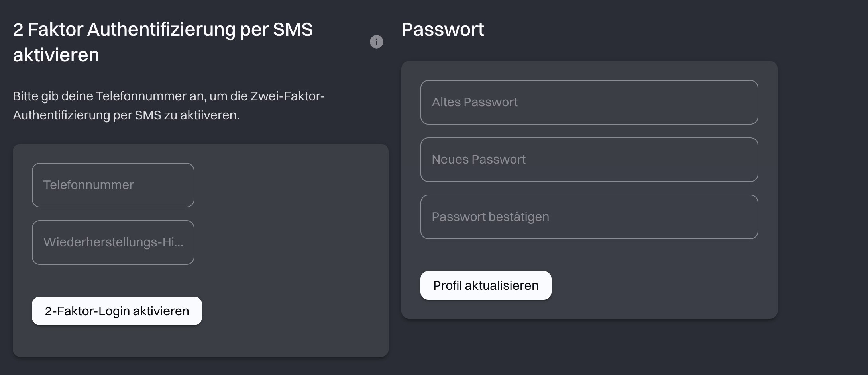Viewport: 868px width, 375px height.
Task: Submit password change with Profil aktualisieren
Action: coord(485,285)
